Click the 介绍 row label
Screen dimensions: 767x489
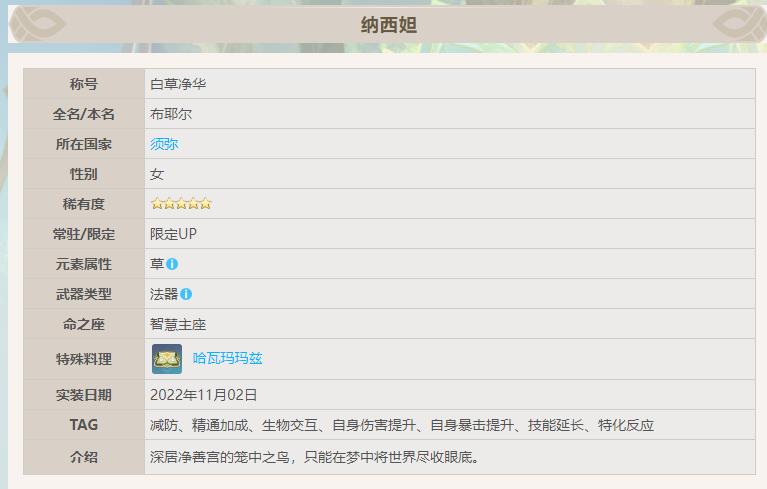[x=84, y=457]
